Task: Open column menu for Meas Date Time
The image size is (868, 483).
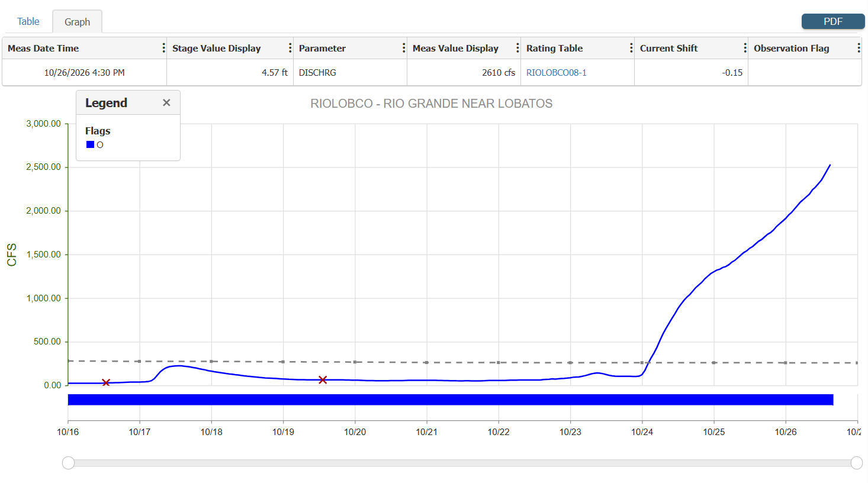Action: 163,48
